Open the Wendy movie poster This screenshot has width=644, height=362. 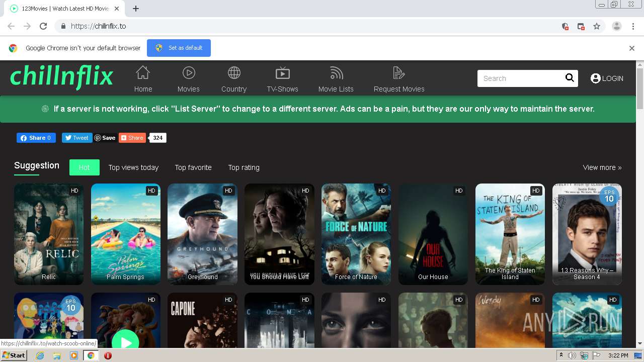click(x=510, y=320)
